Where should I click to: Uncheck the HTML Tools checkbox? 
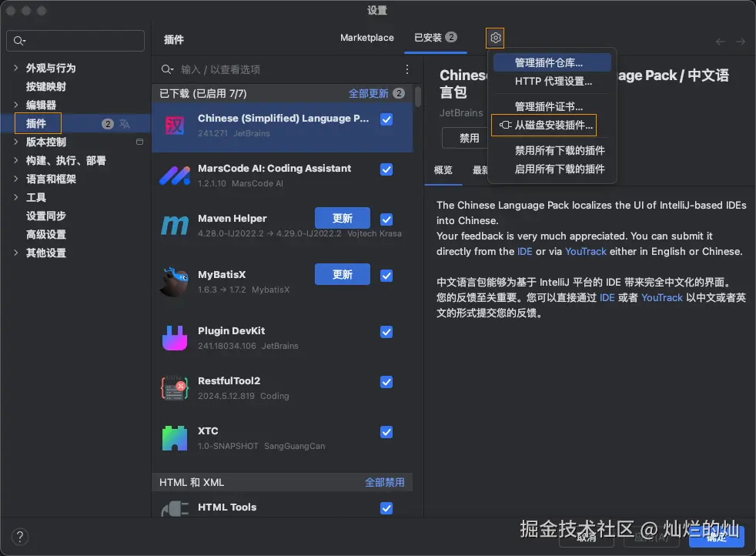coord(386,508)
